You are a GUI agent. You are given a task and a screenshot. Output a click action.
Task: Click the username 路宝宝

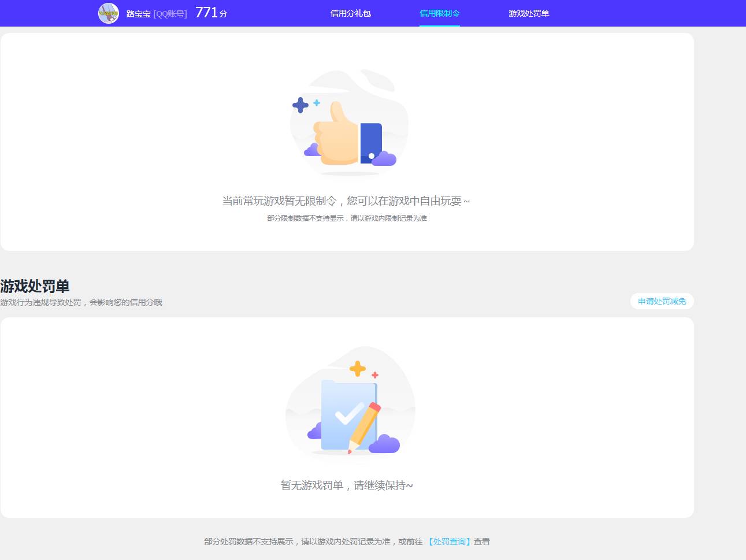point(138,13)
